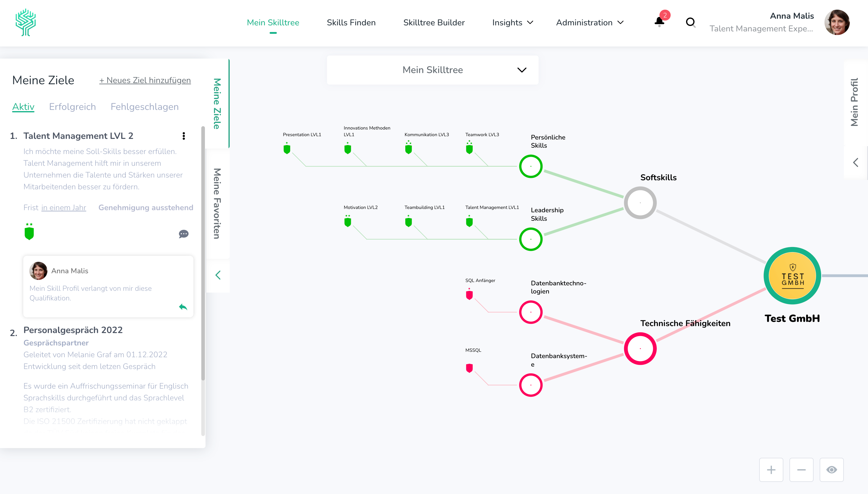The height and width of the screenshot is (494, 868).
Task: Open the goal comment speech bubble
Action: (x=183, y=234)
